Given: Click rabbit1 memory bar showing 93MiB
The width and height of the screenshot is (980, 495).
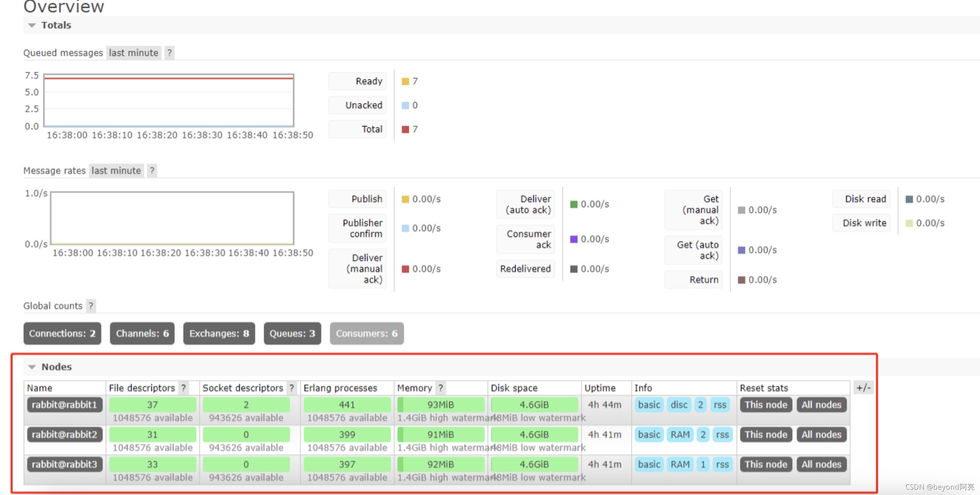Looking at the screenshot, I should tap(440, 405).
